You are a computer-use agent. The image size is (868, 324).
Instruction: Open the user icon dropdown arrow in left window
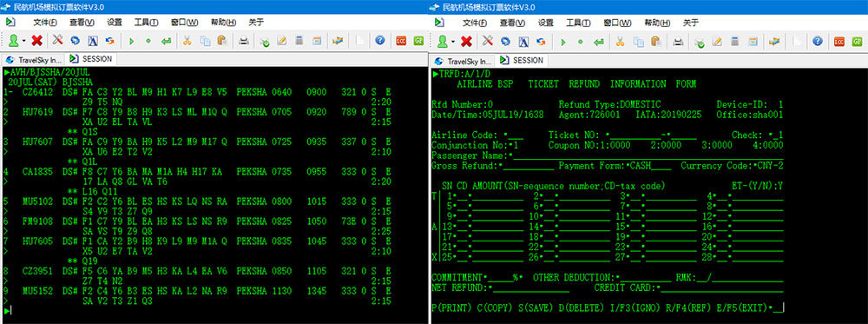(23, 41)
